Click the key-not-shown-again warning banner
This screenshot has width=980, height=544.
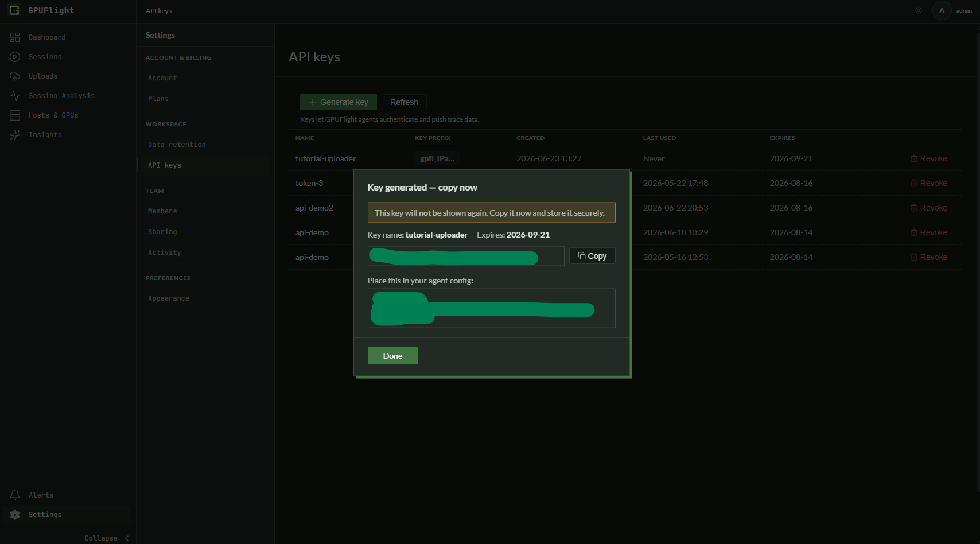click(x=492, y=212)
